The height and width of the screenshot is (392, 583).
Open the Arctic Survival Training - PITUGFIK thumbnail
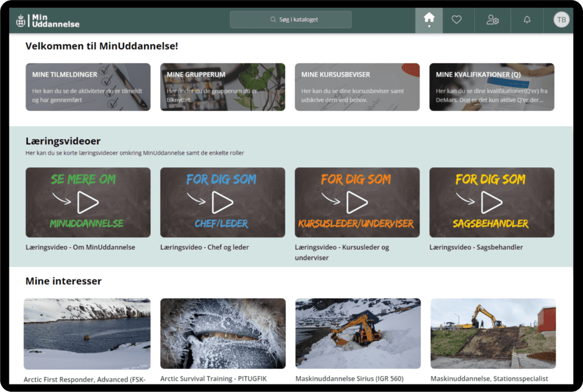[222, 333]
